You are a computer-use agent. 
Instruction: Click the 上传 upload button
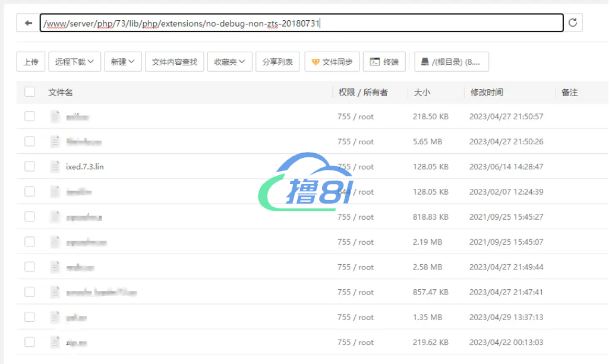pyautogui.click(x=31, y=62)
